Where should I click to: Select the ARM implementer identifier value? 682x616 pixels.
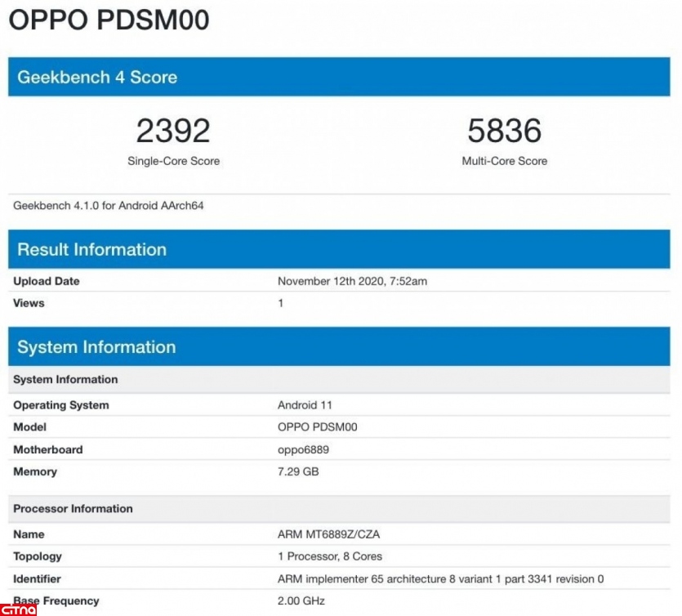coord(440,579)
